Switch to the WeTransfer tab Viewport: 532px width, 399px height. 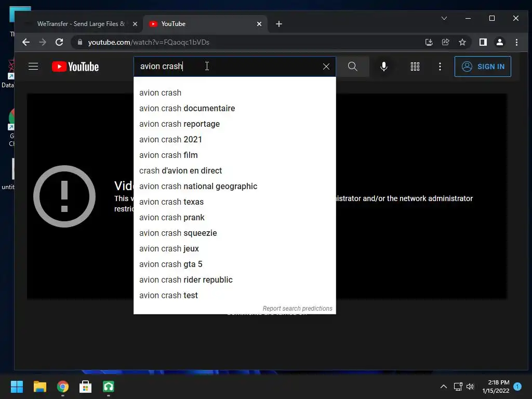[x=81, y=24]
